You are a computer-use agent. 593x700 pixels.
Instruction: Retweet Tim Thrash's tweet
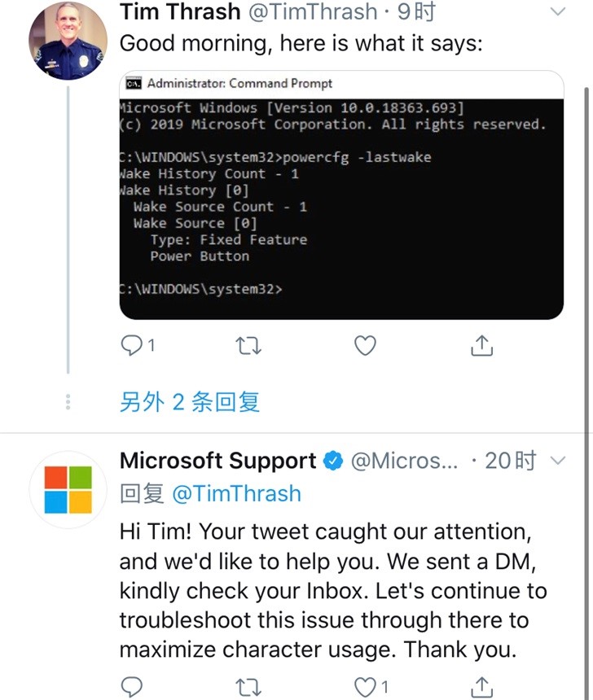click(248, 346)
